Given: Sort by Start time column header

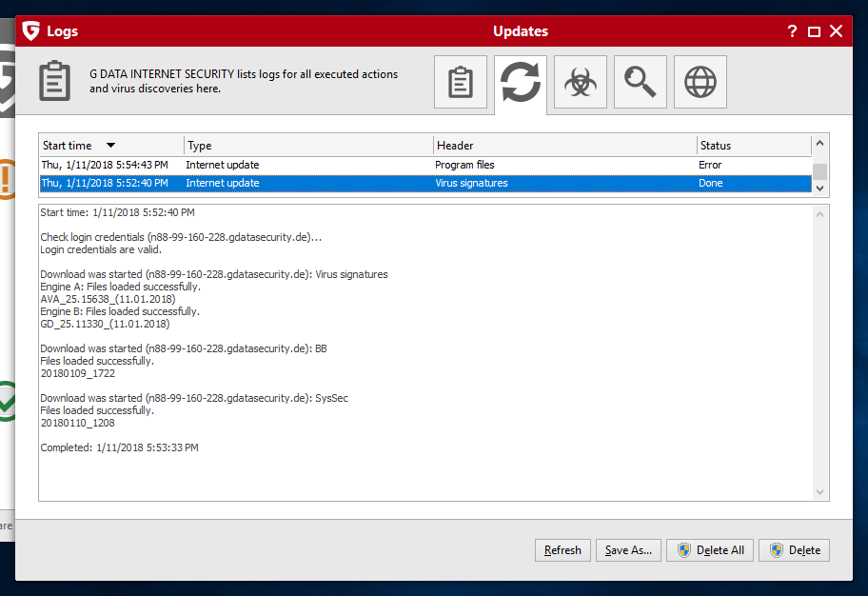Looking at the screenshot, I should [x=111, y=145].
